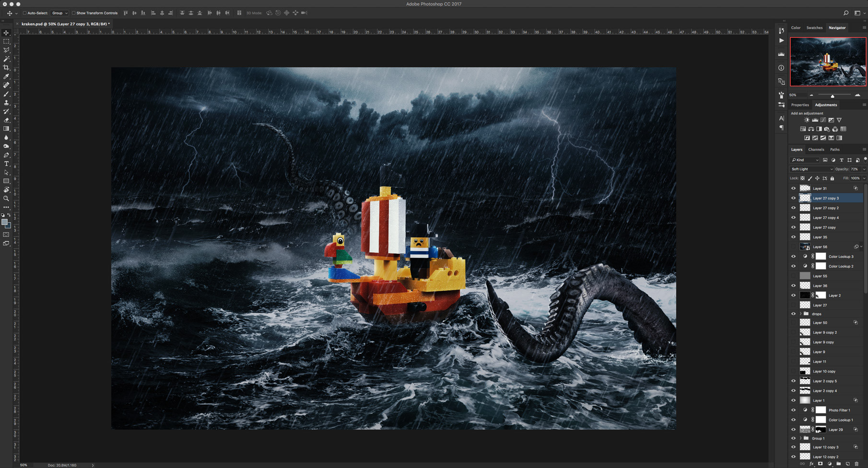Expand Group 1 folder
Viewport: 868px width, 468px height.
(x=800, y=438)
